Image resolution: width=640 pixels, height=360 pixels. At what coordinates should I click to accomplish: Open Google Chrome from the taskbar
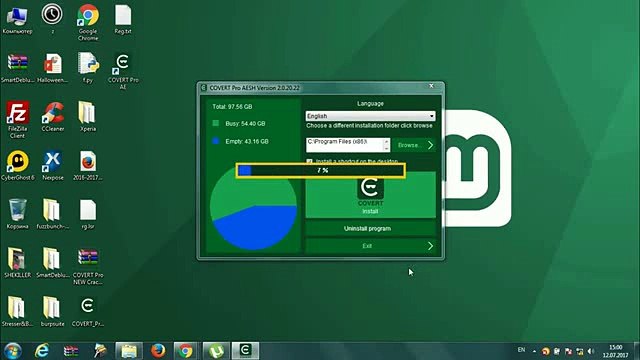185,351
